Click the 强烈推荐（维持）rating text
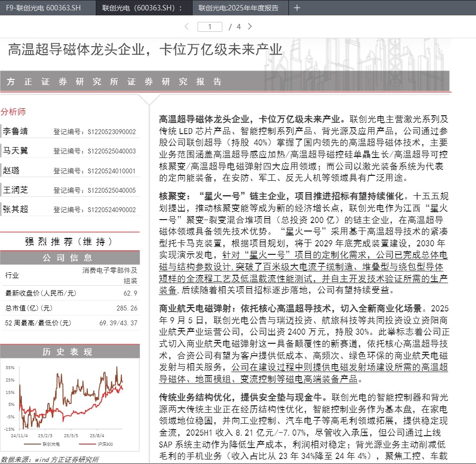Image resolution: width=476 pixels, height=464 pixels. point(69,242)
